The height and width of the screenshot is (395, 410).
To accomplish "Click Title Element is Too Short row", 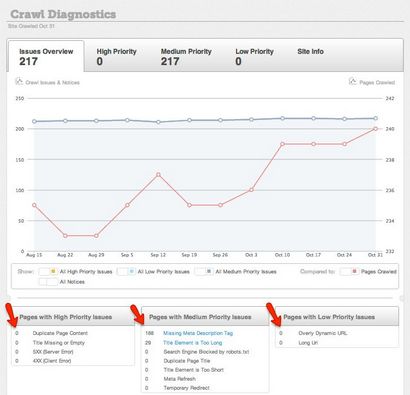I will (205, 370).
